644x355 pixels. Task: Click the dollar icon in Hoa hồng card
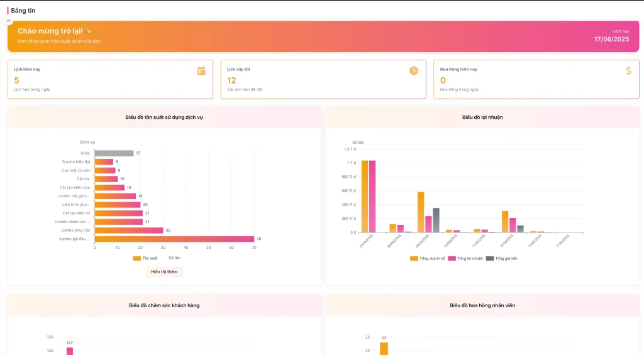point(628,71)
